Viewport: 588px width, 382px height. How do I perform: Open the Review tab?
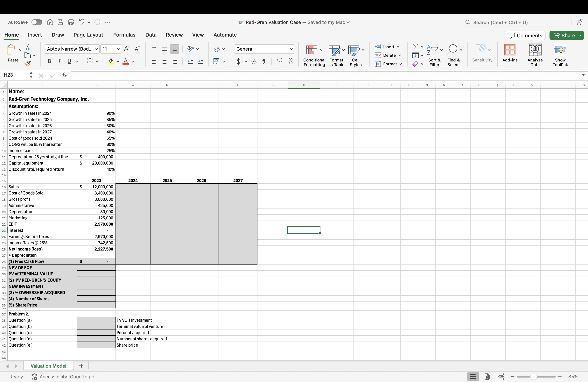point(174,35)
